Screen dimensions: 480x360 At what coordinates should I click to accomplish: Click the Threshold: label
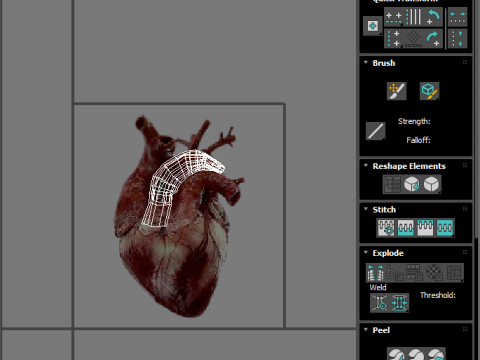[438, 295]
